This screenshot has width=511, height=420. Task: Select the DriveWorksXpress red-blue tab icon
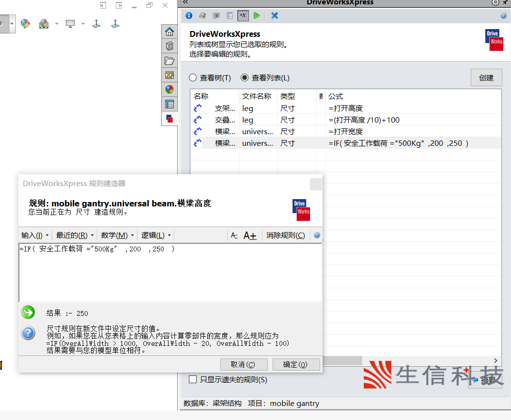pos(170,119)
